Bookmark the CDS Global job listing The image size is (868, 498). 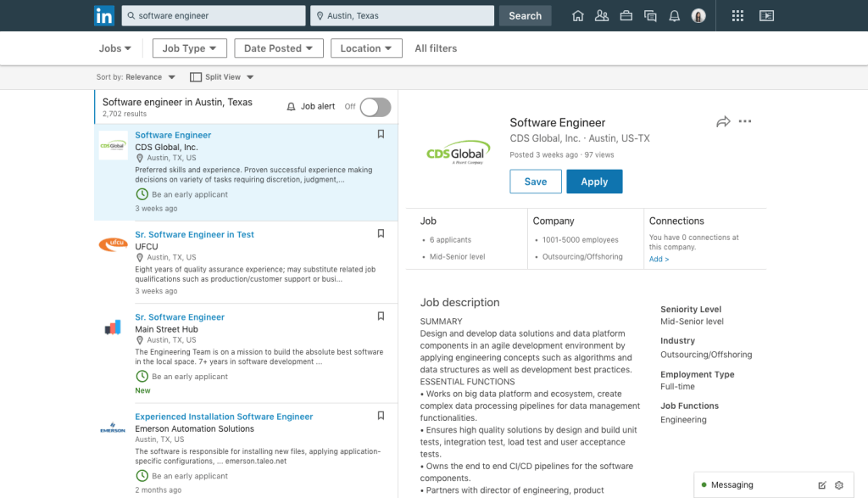[381, 133]
